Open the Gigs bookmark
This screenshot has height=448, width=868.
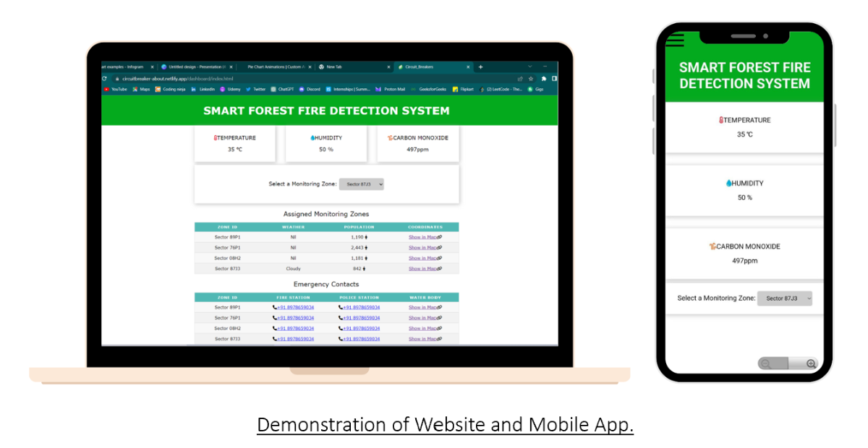coord(536,89)
